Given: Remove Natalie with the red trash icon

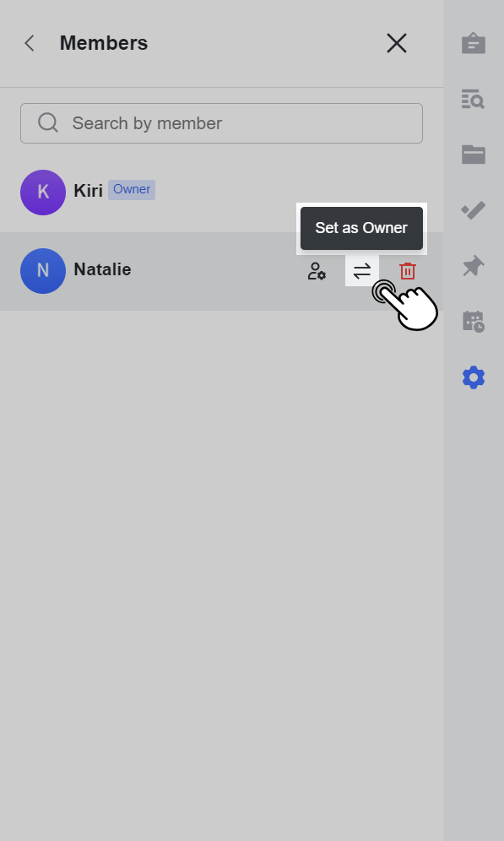Looking at the screenshot, I should pyautogui.click(x=408, y=271).
